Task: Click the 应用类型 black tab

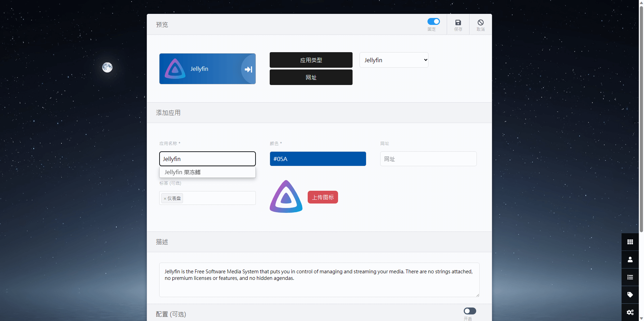Action: click(311, 60)
